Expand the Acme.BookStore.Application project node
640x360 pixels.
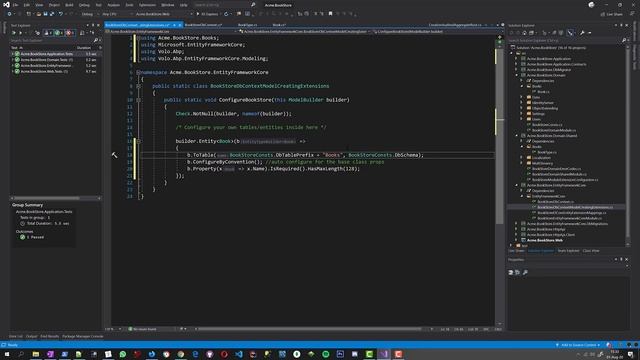[x=516, y=58]
